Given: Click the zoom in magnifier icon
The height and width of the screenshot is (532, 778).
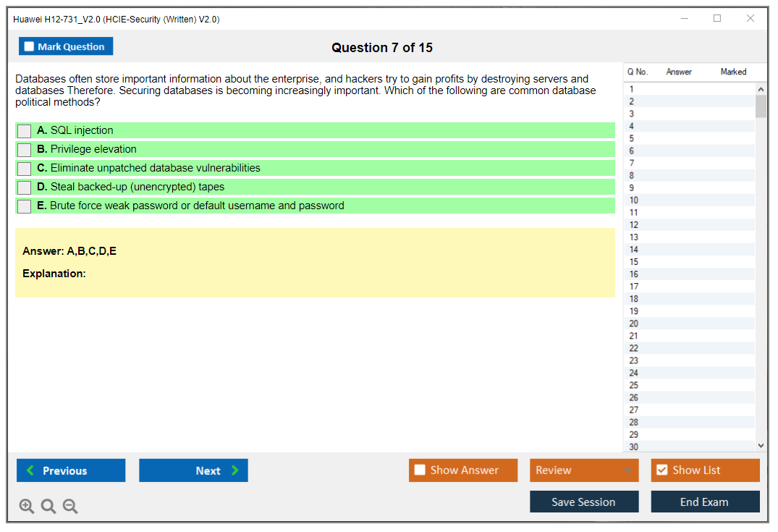Looking at the screenshot, I should tap(27, 507).
